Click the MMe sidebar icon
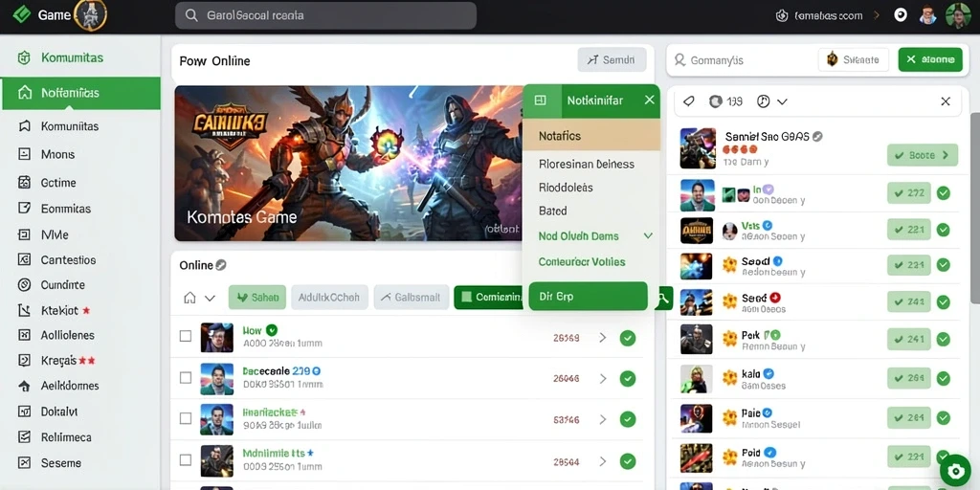The width and height of the screenshot is (980, 490). [24, 235]
